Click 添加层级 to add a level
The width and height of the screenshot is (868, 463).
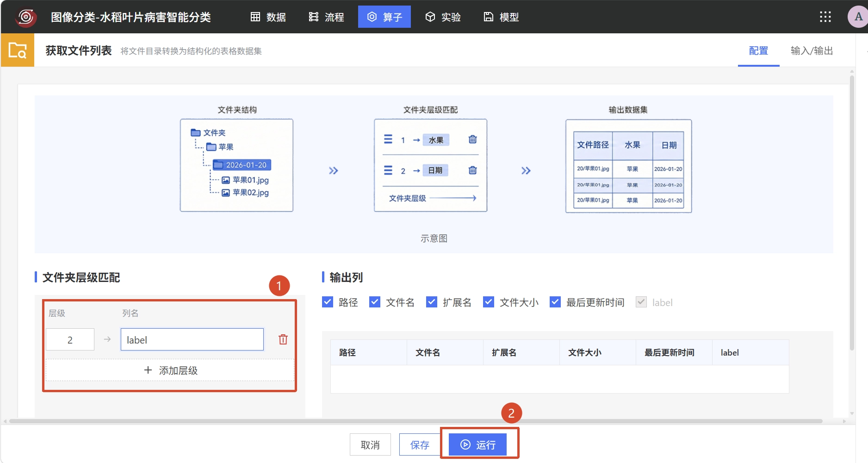(x=170, y=370)
